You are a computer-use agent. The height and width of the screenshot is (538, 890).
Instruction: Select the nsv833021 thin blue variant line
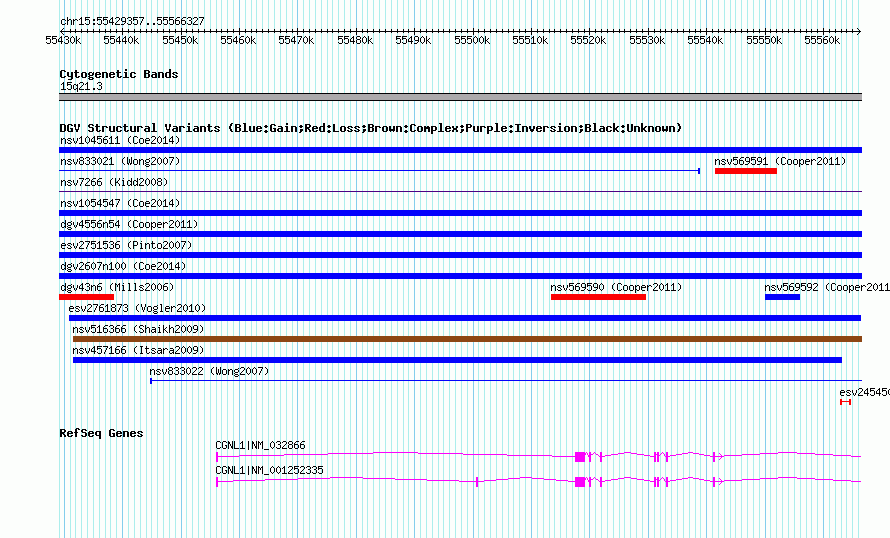[x=379, y=171]
